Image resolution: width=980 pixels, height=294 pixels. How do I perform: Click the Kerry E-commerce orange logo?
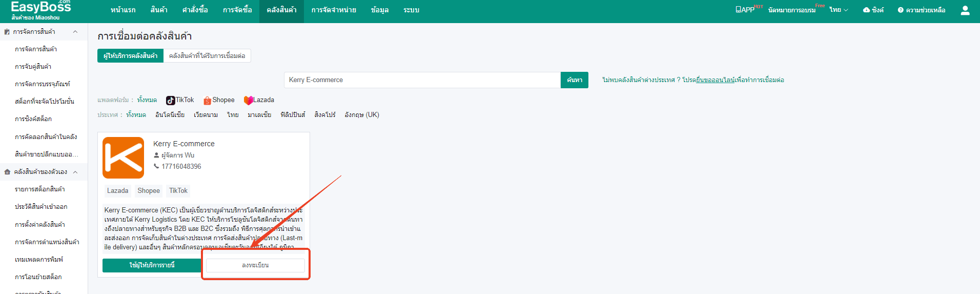(x=124, y=158)
